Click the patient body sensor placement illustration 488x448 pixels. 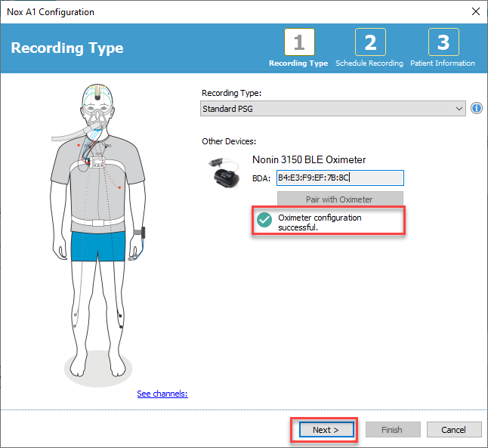98,235
